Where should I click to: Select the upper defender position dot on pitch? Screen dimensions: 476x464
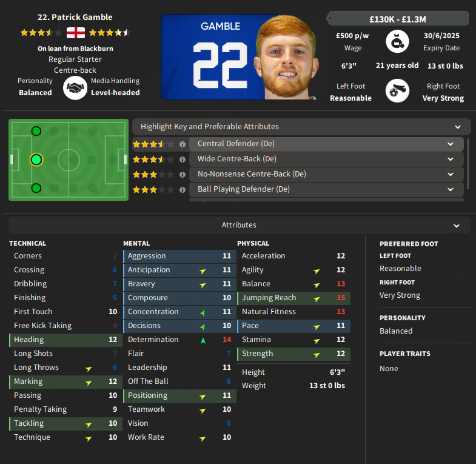pos(36,131)
